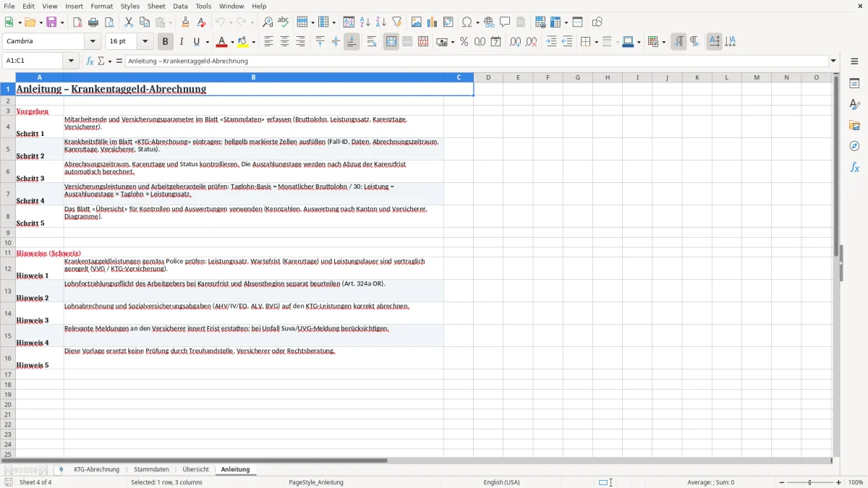The height and width of the screenshot is (488, 868).
Task: Run the spelling check
Action: point(284,22)
